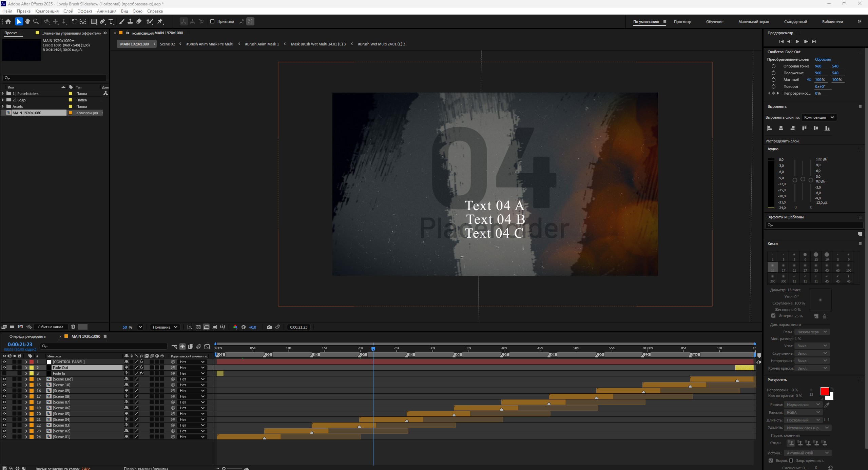Click the Puppet Pin tool
Viewport: 868px width, 470px height.
[160, 21]
